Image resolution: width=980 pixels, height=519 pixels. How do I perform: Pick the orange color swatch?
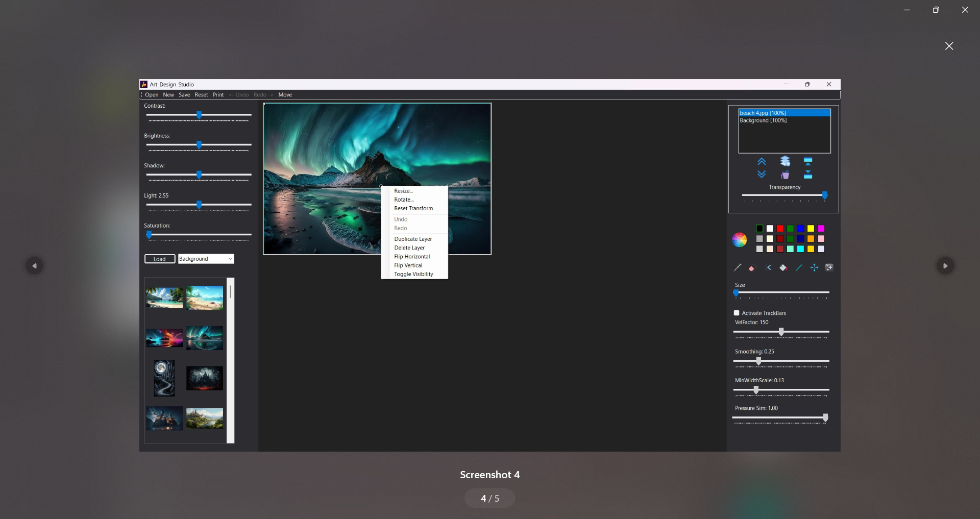(811, 239)
